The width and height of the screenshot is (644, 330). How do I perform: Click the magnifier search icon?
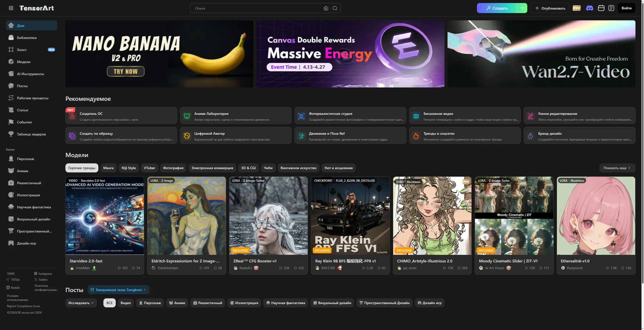[335, 8]
